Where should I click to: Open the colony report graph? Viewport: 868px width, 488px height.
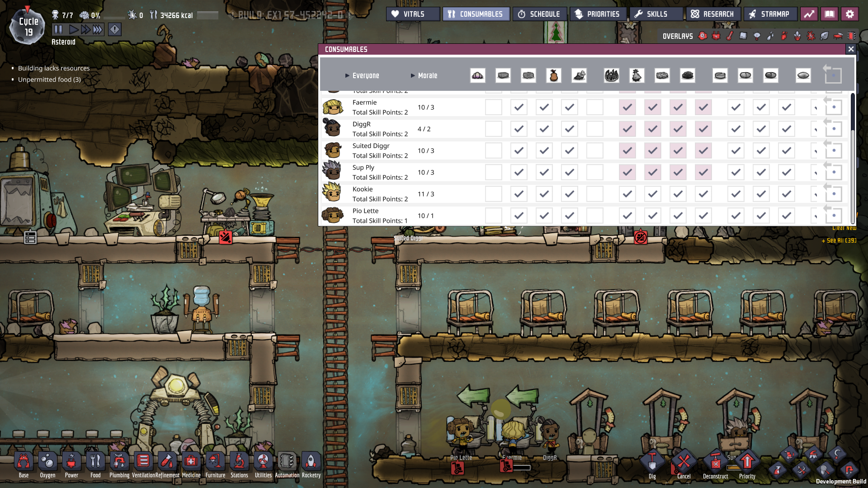pyautogui.click(x=809, y=14)
